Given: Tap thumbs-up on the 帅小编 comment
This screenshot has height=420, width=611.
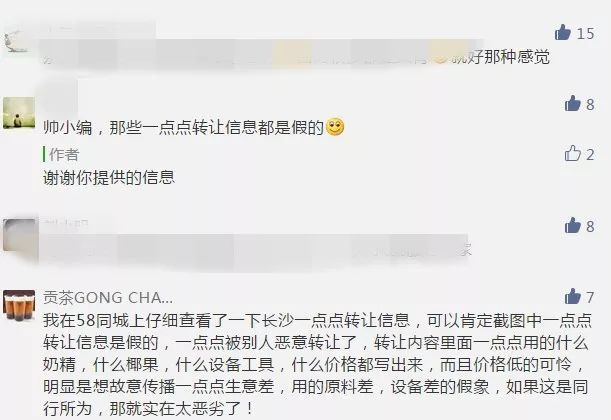Looking at the screenshot, I should pyautogui.click(x=573, y=104).
